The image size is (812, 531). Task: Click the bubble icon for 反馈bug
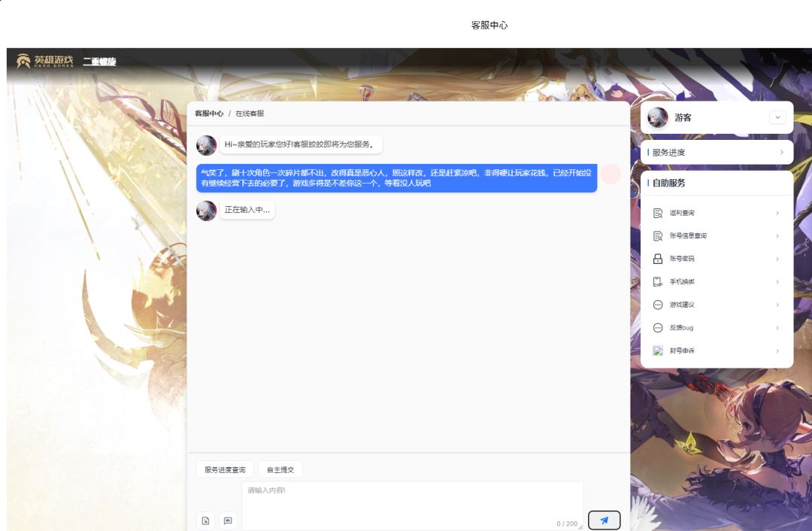pyautogui.click(x=658, y=327)
